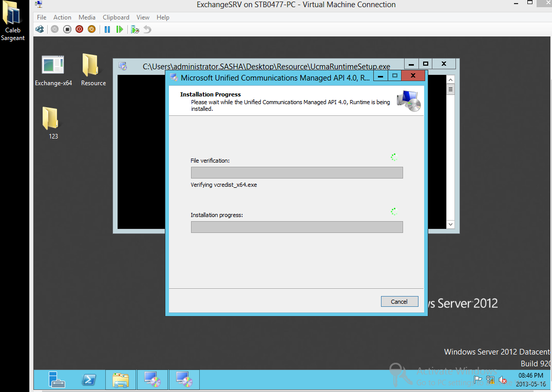Maximize the Virtual Machine Connection window
552x392 pixels.
(x=530, y=3)
